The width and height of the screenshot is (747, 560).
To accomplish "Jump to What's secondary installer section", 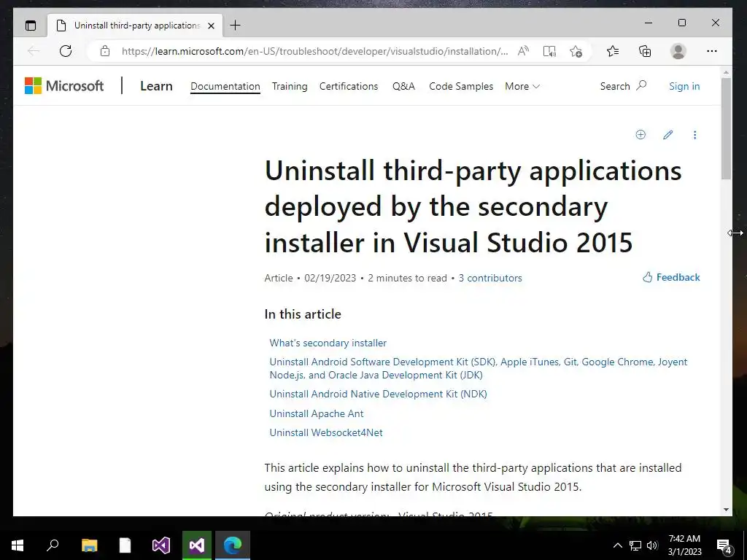I will (x=328, y=343).
